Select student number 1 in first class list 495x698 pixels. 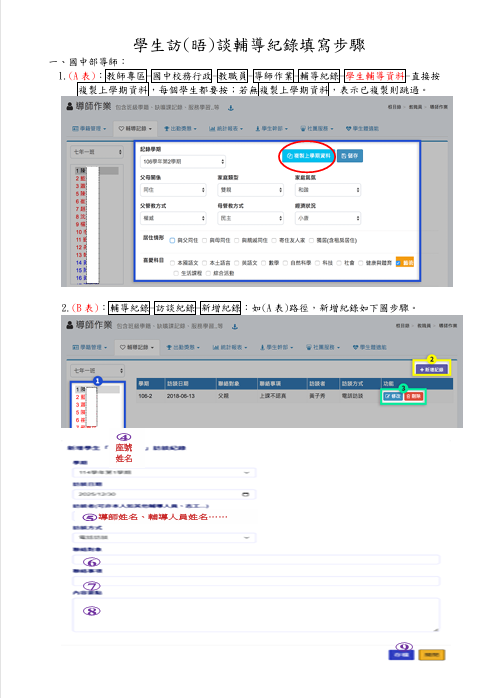tap(97, 170)
